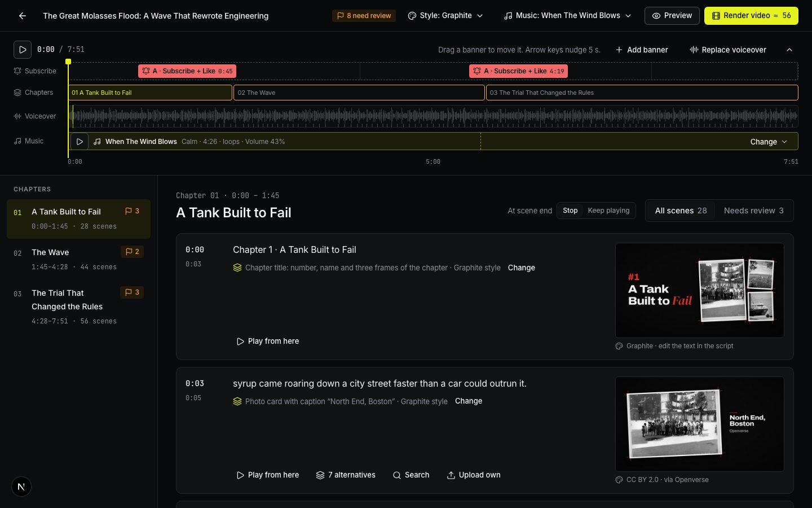Click the voiceover waveform track

433,116
